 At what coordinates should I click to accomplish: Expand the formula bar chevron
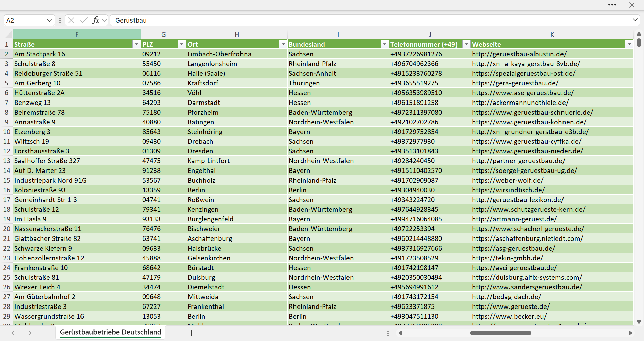pyautogui.click(x=635, y=20)
